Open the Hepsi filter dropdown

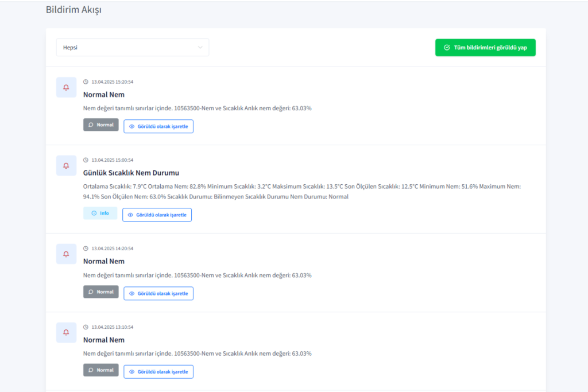(x=132, y=48)
